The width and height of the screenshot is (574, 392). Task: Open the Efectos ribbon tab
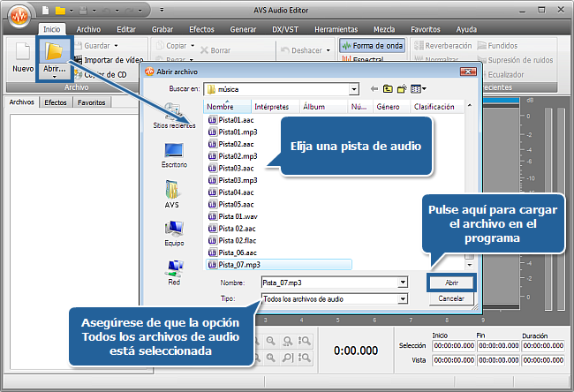[x=201, y=29]
